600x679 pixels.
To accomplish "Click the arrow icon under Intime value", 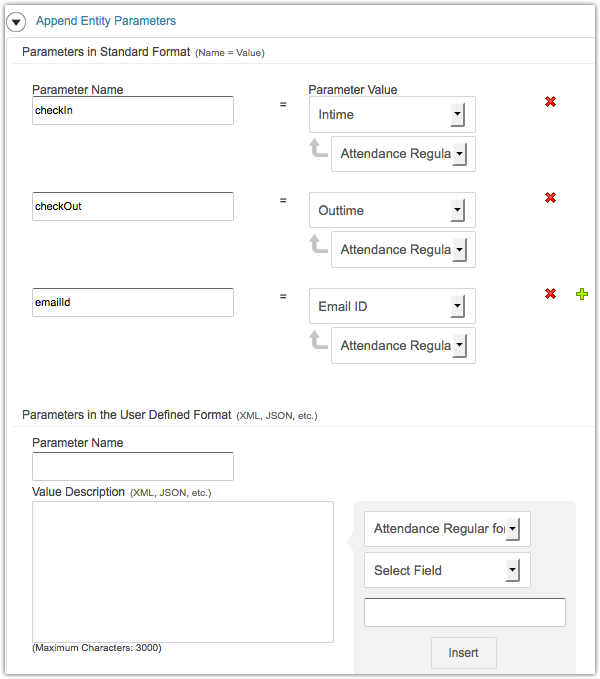I will 318,150.
